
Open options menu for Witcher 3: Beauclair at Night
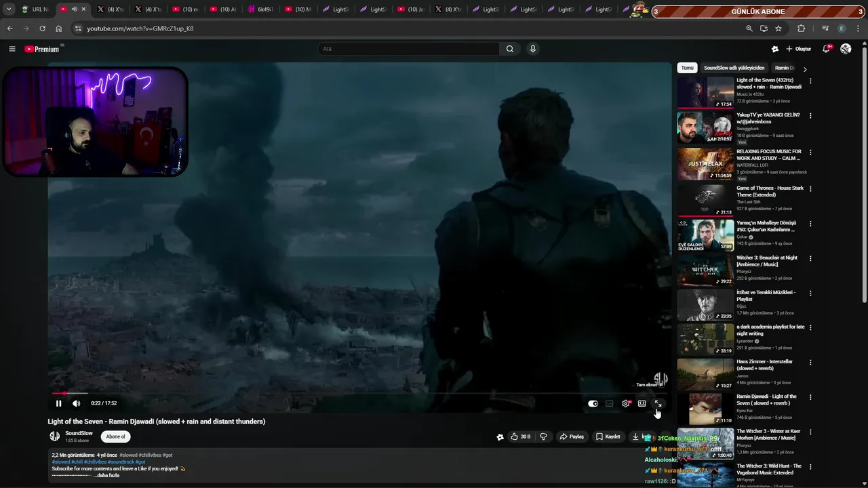810,258
